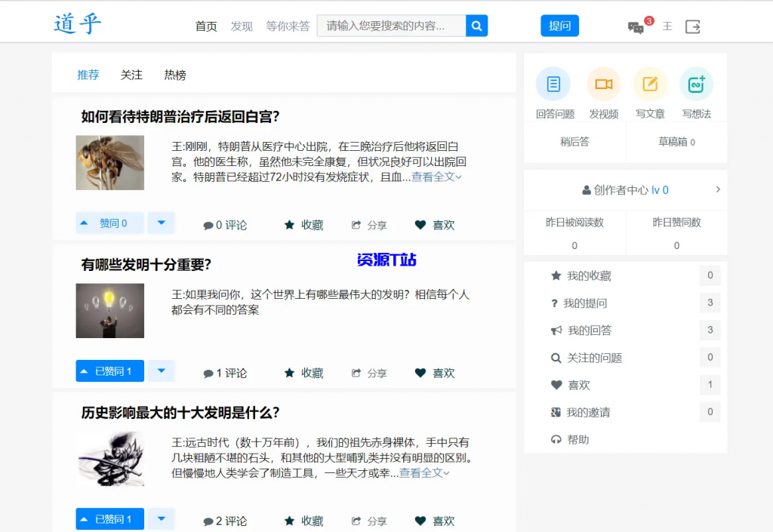Click the 发视频 camera icon
This screenshot has width=773, height=532.
pos(603,85)
